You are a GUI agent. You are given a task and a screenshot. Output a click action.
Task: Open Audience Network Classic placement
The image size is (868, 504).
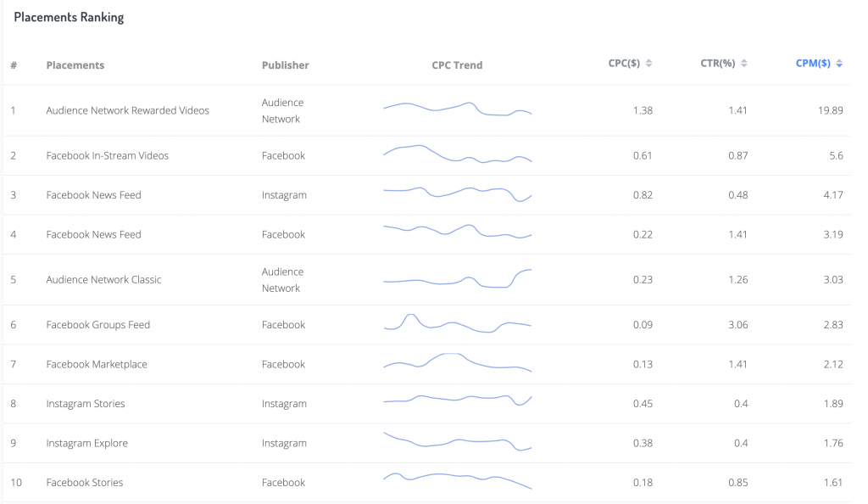[103, 280]
